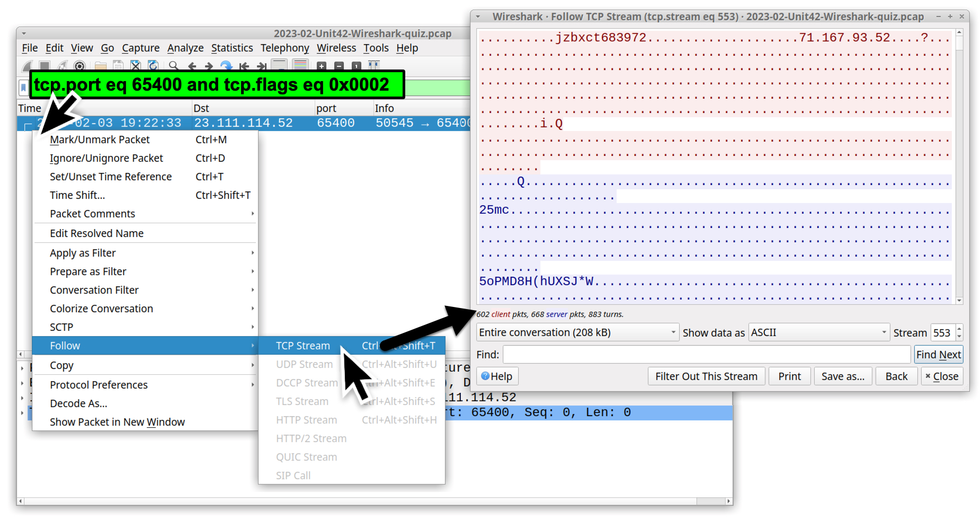The height and width of the screenshot is (518, 980).
Task: Click the close capture file X icon
Action: pos(136,66)
